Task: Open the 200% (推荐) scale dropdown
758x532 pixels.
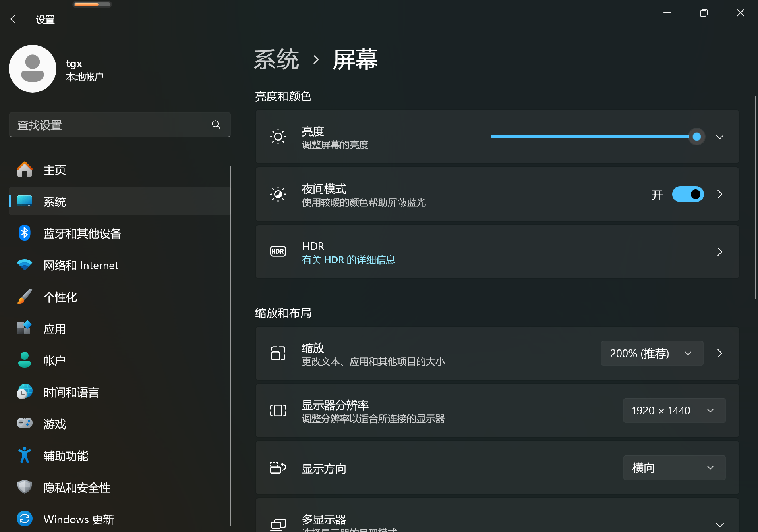Action: tap(652, 353)
